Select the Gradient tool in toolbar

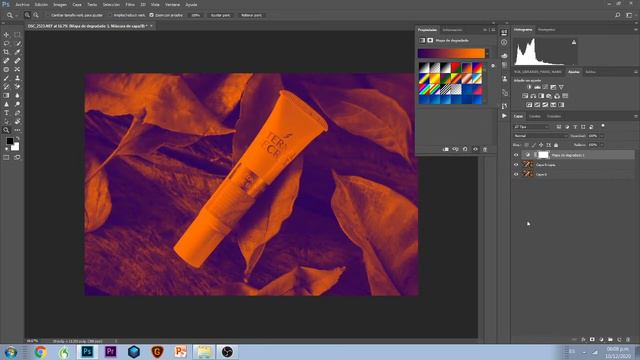6,96
